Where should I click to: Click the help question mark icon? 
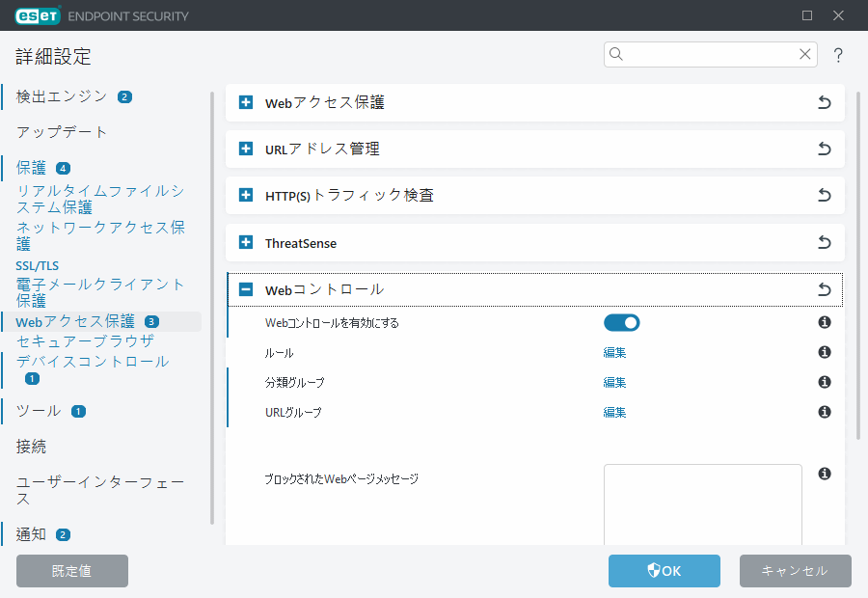838,55
